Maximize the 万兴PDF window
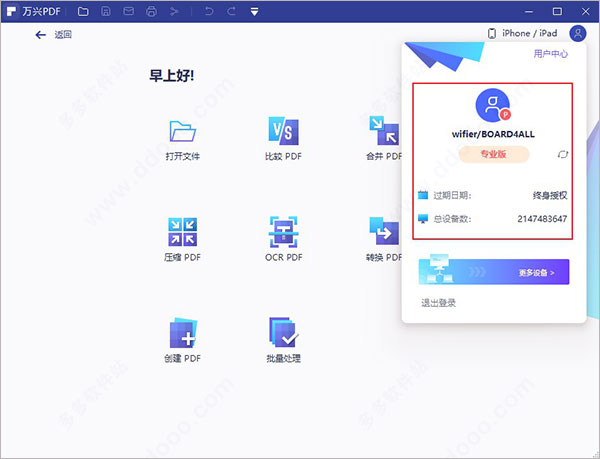The width and height of the screenshot is (600, 459). click(x=557, y=11)
